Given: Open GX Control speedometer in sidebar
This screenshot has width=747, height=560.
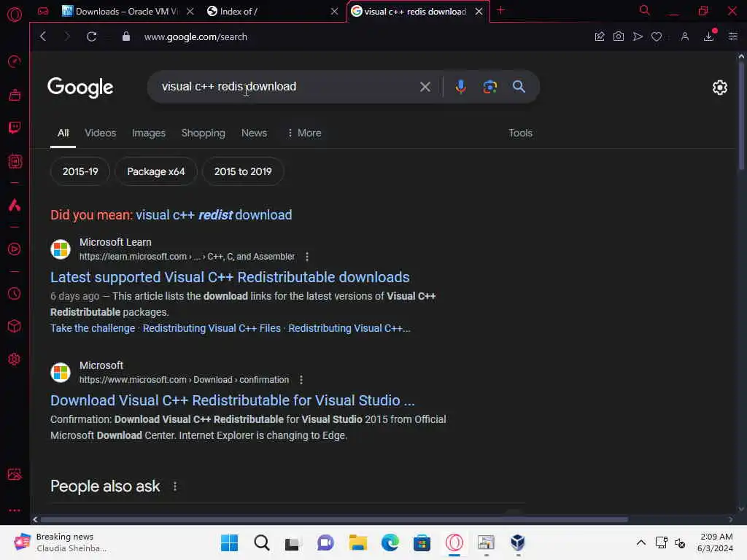Looking at the screenshot, I should click(x=15, y=61).
